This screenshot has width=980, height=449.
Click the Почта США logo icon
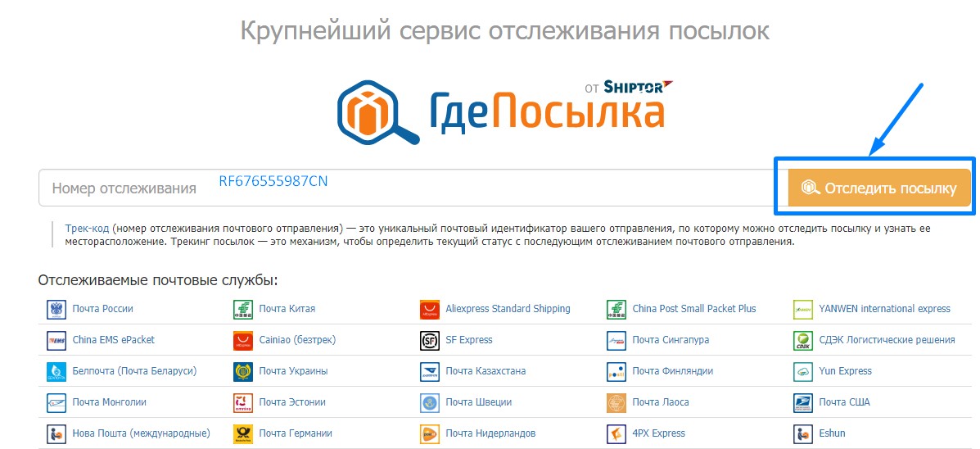tap(802, 403)
